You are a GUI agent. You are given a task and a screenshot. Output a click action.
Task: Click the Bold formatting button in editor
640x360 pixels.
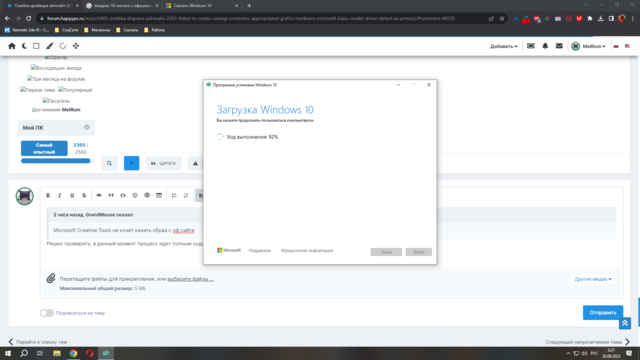48,196
